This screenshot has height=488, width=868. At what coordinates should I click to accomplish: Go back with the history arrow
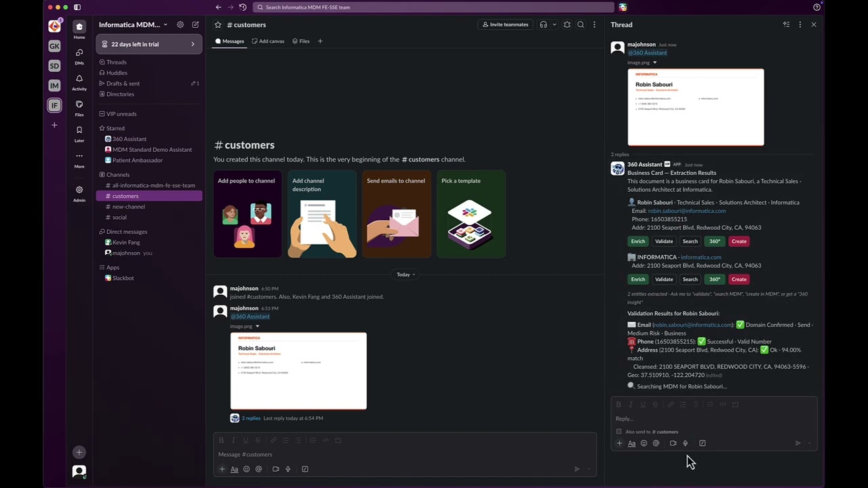tap(218, 7)
